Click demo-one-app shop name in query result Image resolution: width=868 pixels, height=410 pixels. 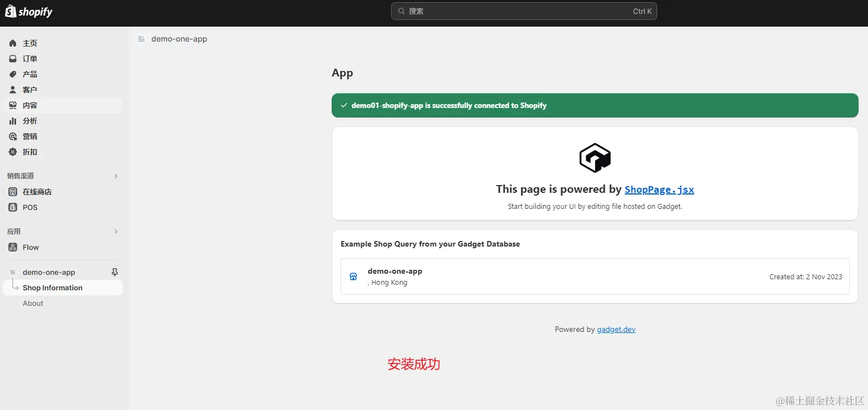395,271
